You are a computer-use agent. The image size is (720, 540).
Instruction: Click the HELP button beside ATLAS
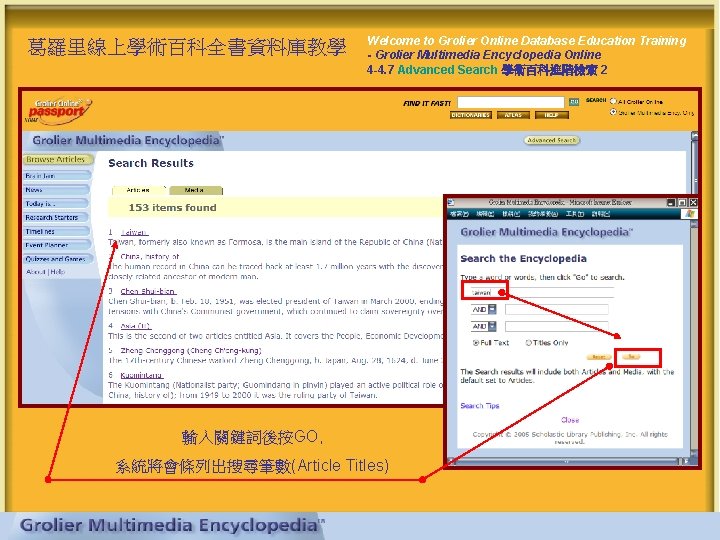551,115
